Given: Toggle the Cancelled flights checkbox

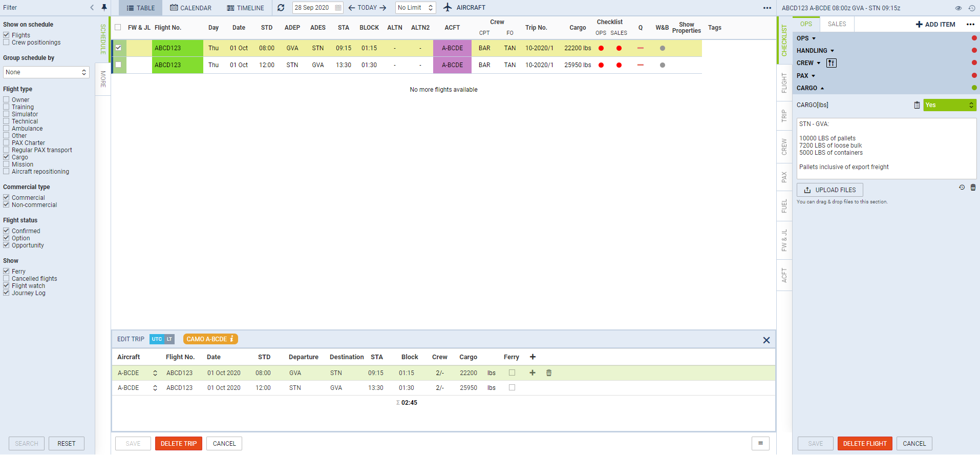Looking at the screenshot, I should pos(7,279).
